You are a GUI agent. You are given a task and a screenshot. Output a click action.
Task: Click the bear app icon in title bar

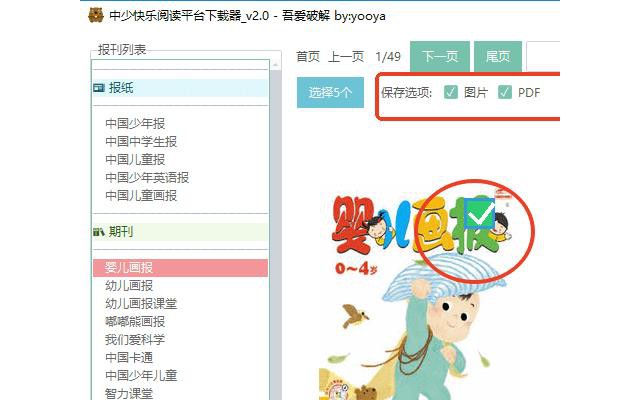(x=96, y=16)
